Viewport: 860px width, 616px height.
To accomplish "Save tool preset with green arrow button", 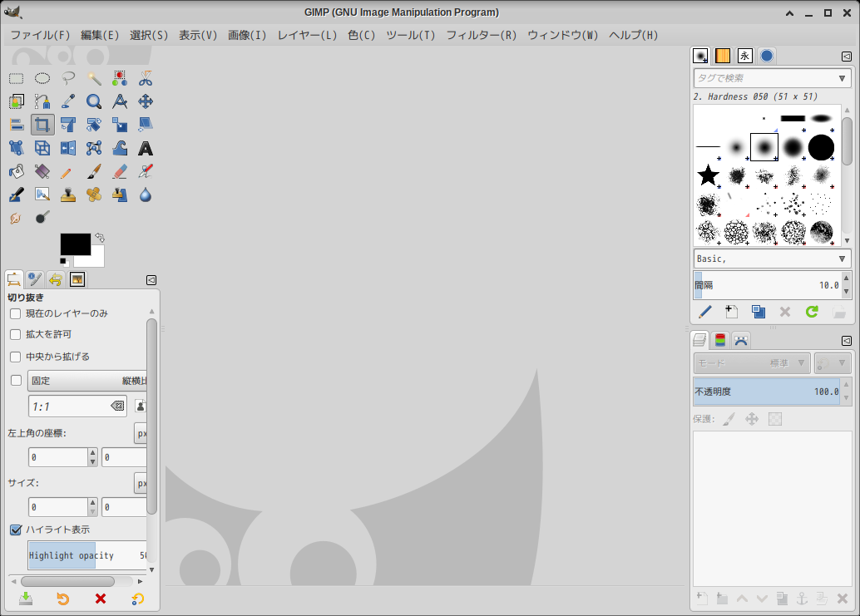I will tap(26, 599).
